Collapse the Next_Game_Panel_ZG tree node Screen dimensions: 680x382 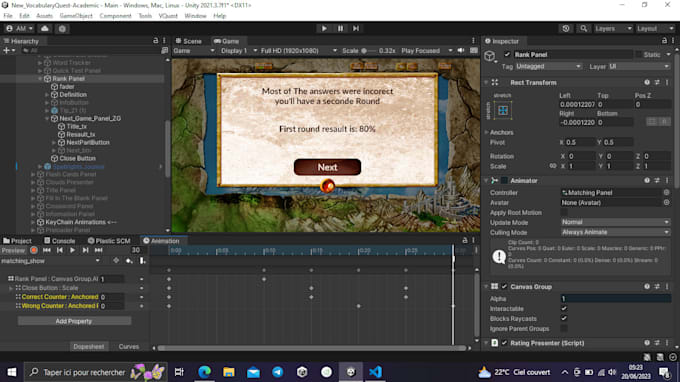[x=47, y=118]
